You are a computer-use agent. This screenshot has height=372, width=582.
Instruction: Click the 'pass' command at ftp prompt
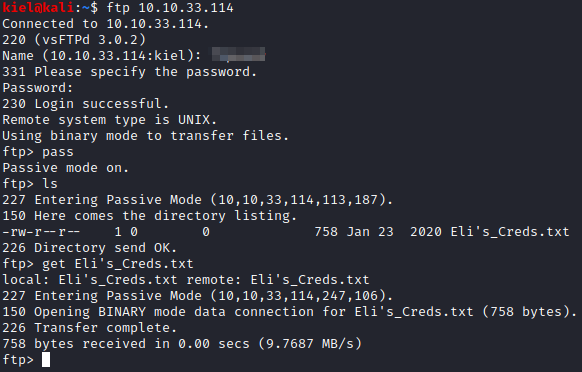click(x=58, y=152)
